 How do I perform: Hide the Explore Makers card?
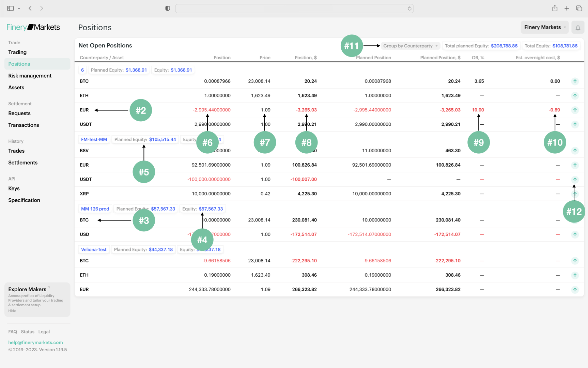pos(12,311)
